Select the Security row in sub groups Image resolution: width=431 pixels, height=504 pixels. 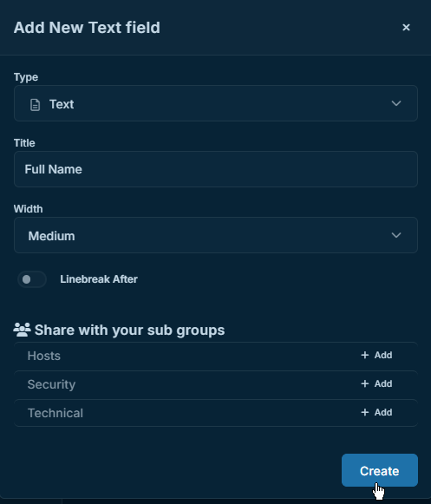point(216,384)
